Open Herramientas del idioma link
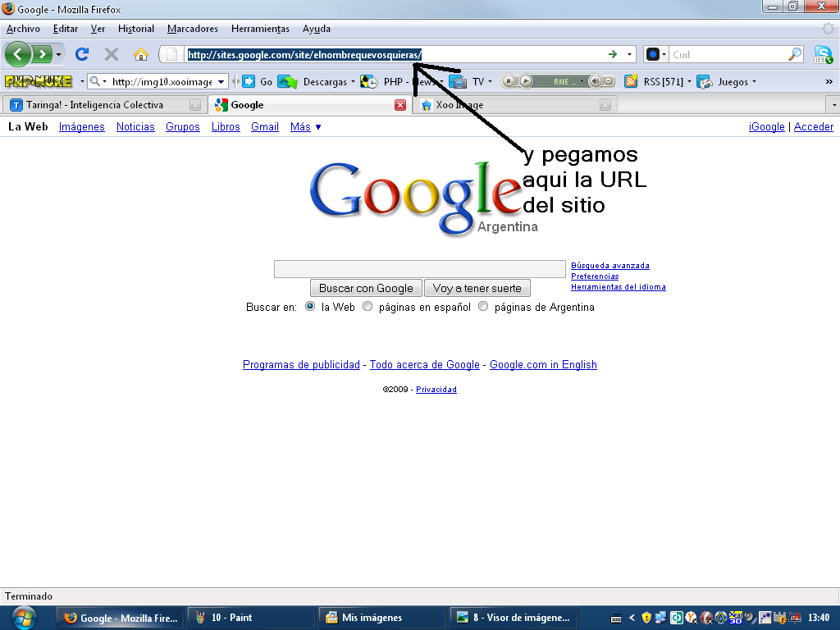Viewport: 840px width, 630px height. tap(619, 287)
